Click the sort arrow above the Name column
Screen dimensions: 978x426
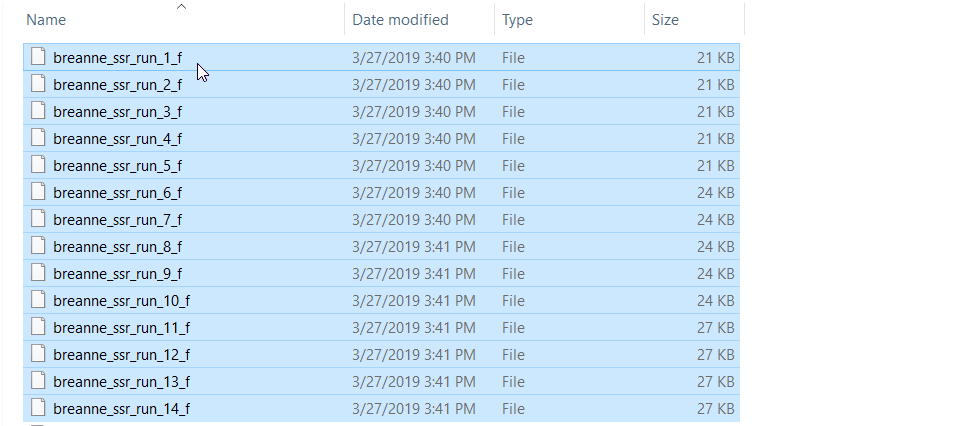point(182,7)
